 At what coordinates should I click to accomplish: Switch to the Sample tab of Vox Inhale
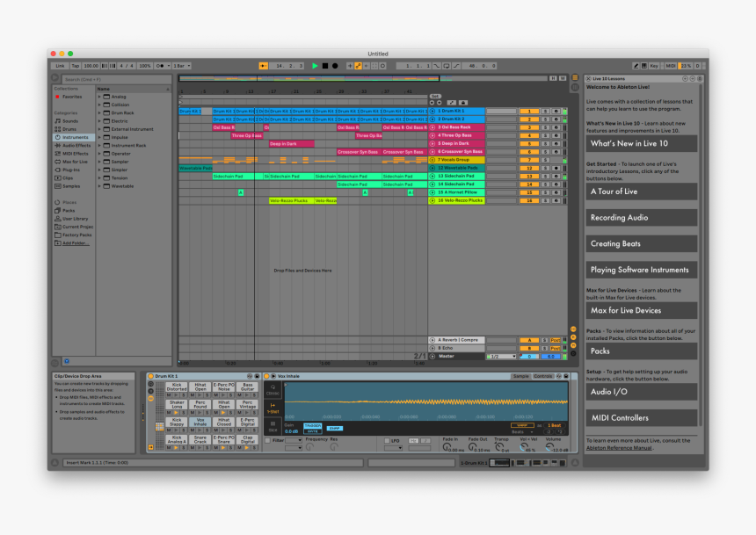(x=520, y=376)
